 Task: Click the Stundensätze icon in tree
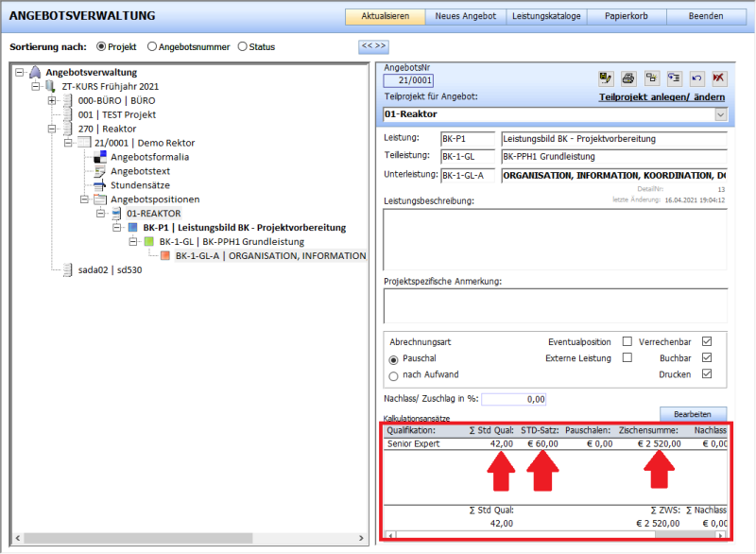[100, 185]
